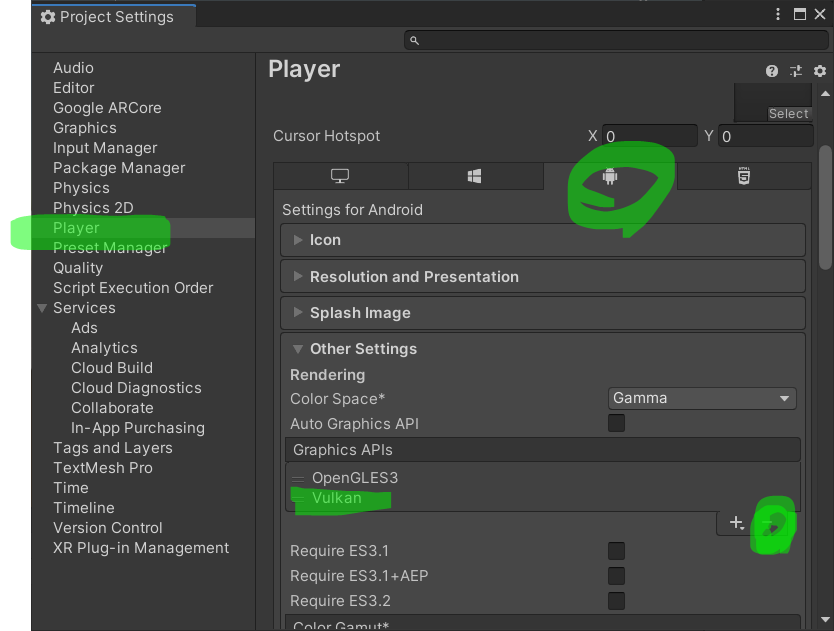Click the Cursor Hotspot Y field
Screen dimensions: 834x631
[x=765, y=136]
